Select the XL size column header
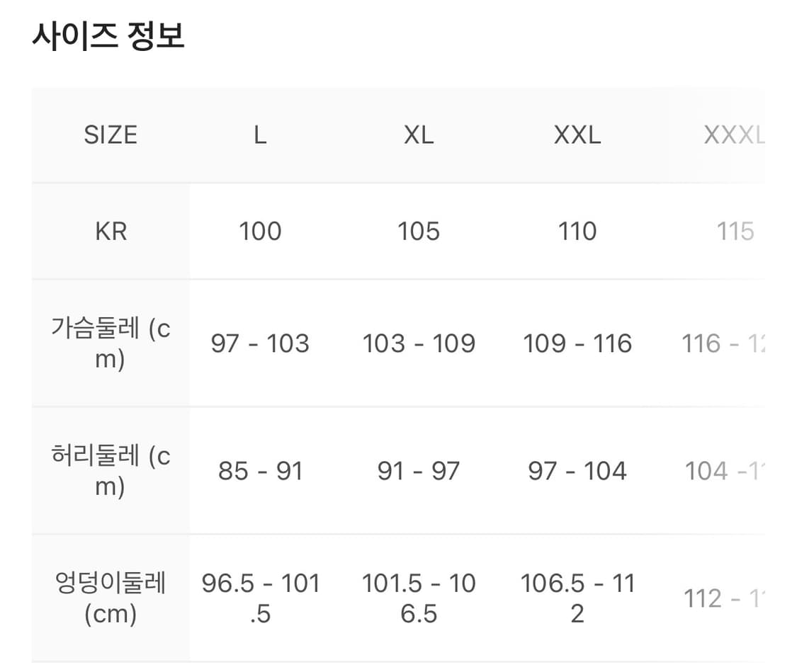 click(x=419, y=135)
